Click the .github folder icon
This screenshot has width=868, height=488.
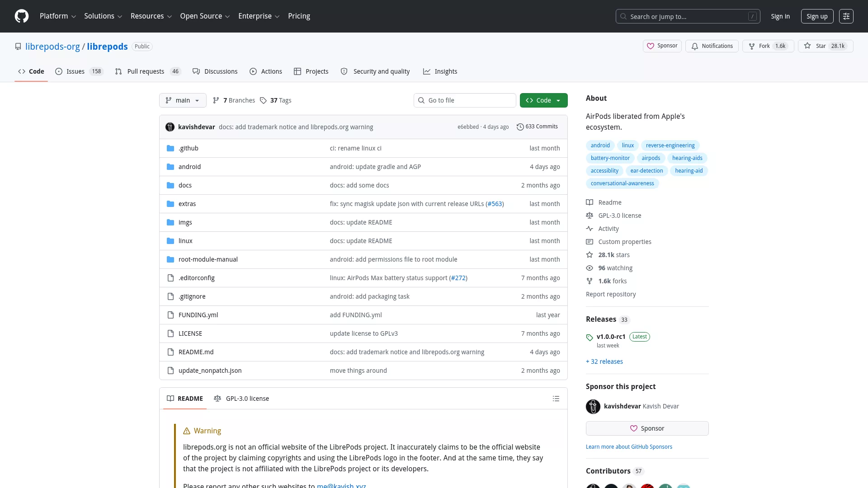point(170,148)
